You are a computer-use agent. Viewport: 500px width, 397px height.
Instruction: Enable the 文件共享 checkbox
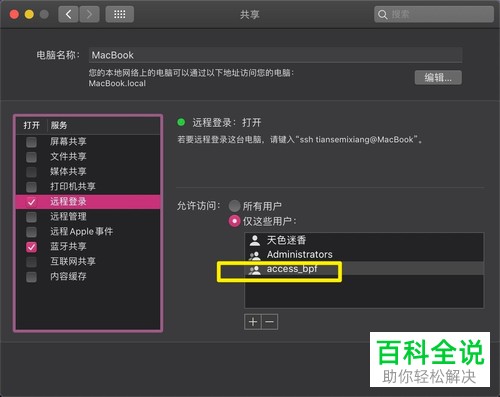pos(31,157)
